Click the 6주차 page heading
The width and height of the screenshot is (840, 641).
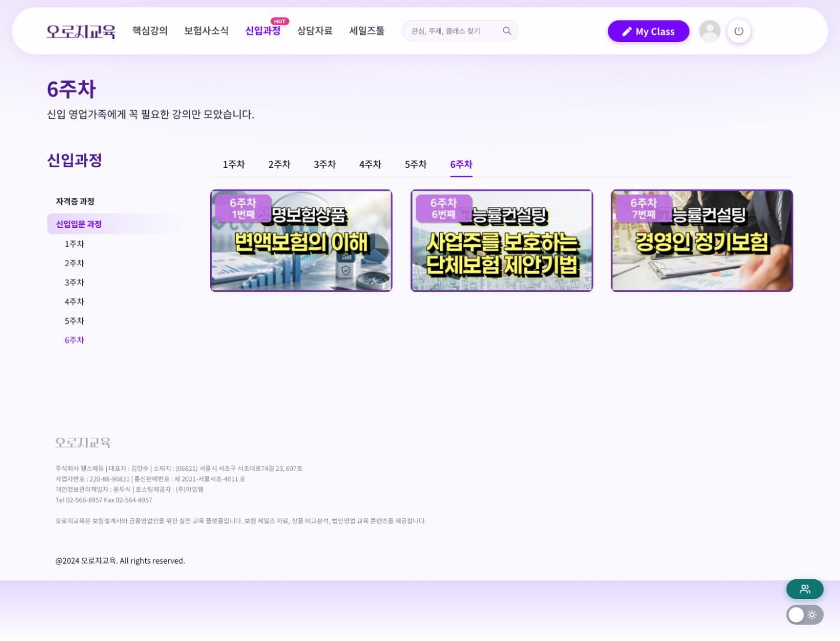click(71, 89)
